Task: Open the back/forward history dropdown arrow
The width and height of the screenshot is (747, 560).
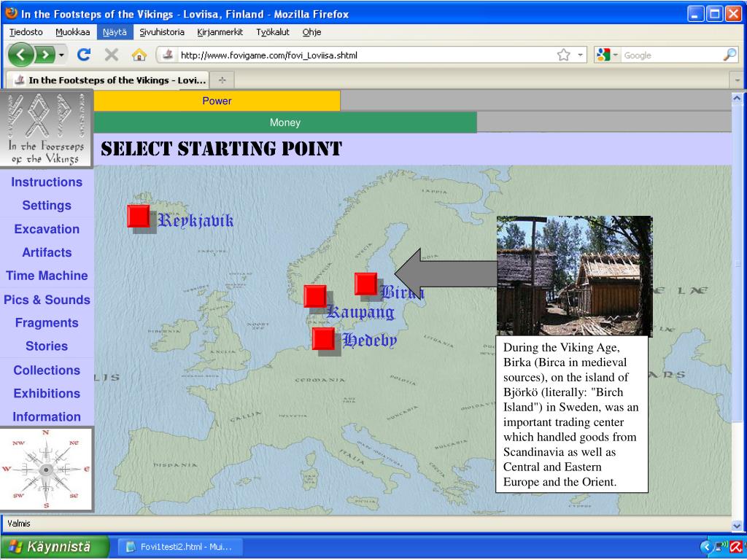Action: click(61, 55)
